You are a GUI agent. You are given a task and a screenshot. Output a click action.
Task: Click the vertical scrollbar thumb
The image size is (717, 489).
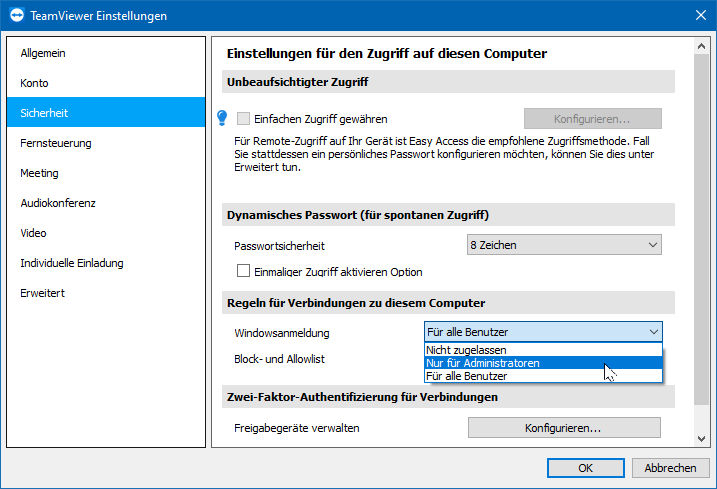tap(701, 229)
